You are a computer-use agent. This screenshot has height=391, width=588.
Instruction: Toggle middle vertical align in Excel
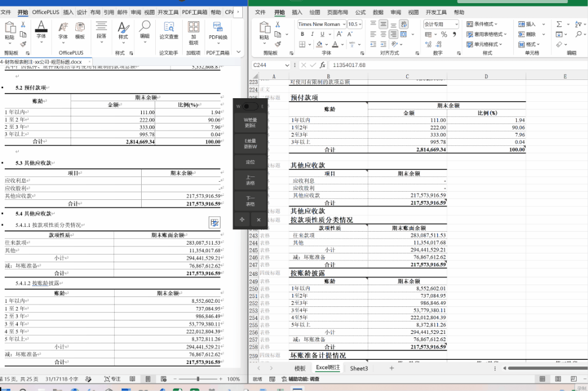point(383,24)
